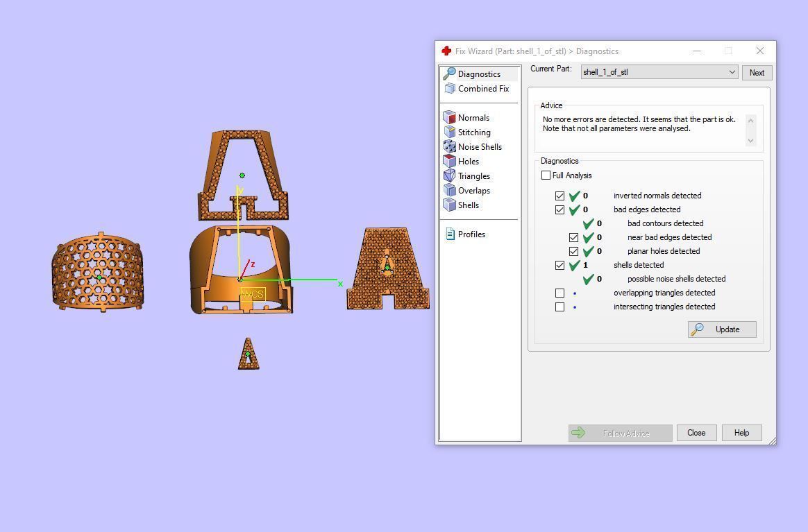808x532 pixels.
Task: Click the red cross Fix Wizard icon
Action: tap(446, 51)
